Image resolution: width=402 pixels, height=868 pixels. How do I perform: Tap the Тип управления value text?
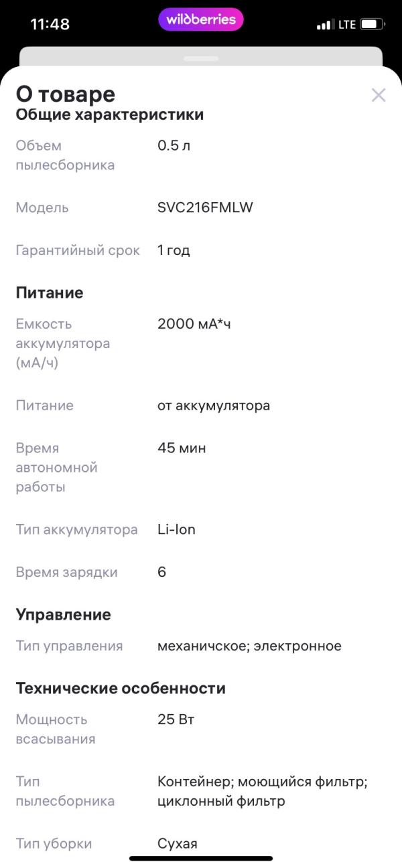point(249,645)
